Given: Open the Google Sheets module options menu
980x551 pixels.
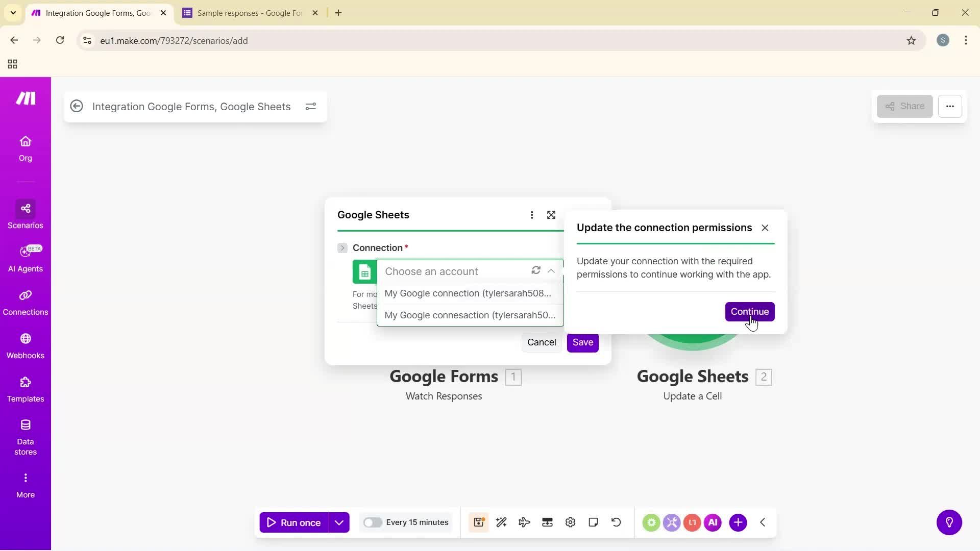Looking at the screenshot, I should (532, 215).
